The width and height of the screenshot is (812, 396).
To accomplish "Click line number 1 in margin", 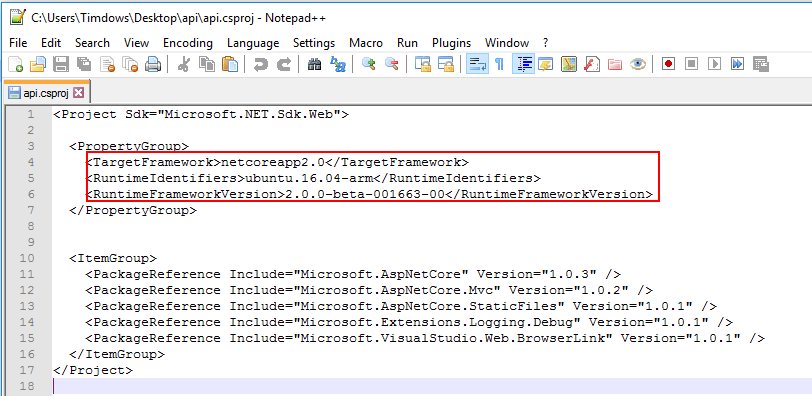I will click(x=31, y=114).
